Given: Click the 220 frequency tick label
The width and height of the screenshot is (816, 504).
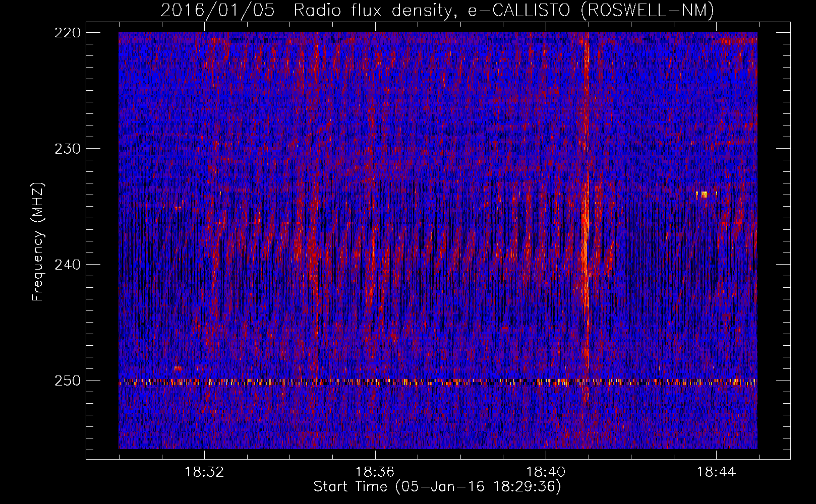Looking at the screenshot, I should pyautogui.click(x=67, y=32).
